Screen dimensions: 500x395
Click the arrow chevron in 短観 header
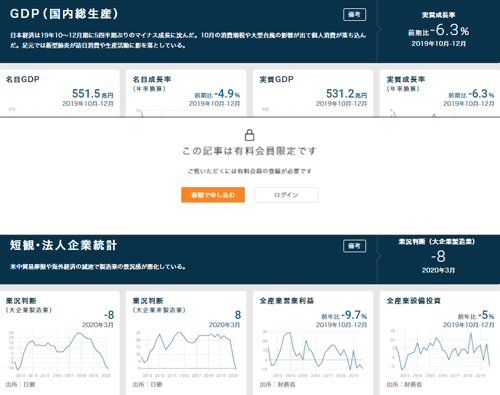pyautogui.click(x=379, y=256)
